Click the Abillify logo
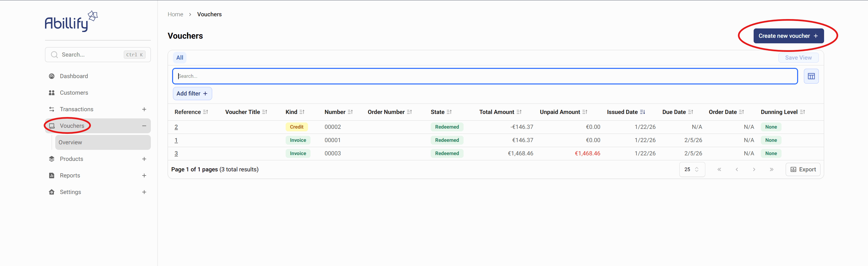868x266 pixels. (x=71, y=21)
